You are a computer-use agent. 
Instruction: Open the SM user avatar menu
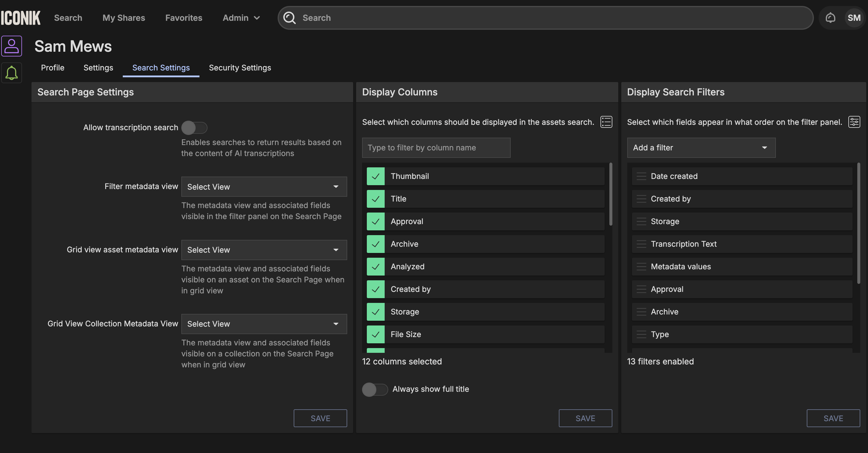(x=854, y=18)
